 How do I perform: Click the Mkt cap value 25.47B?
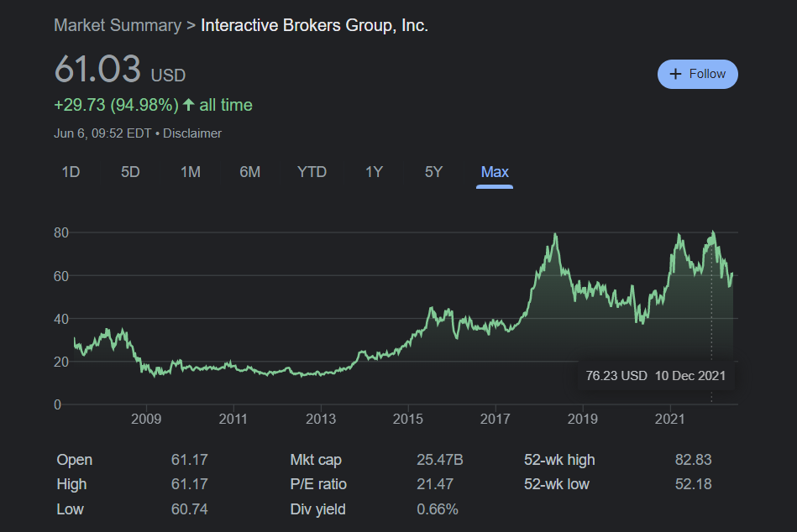(x=440, y=460)
